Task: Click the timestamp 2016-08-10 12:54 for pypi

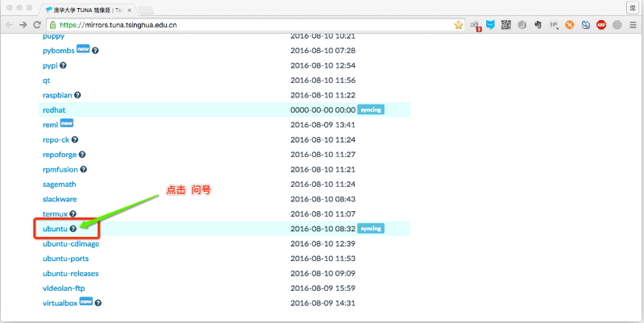Action: 323,66
